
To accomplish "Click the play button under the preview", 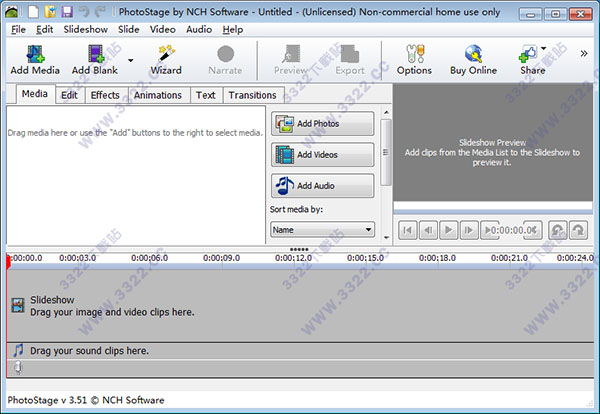I will click(x=448, y=230).
